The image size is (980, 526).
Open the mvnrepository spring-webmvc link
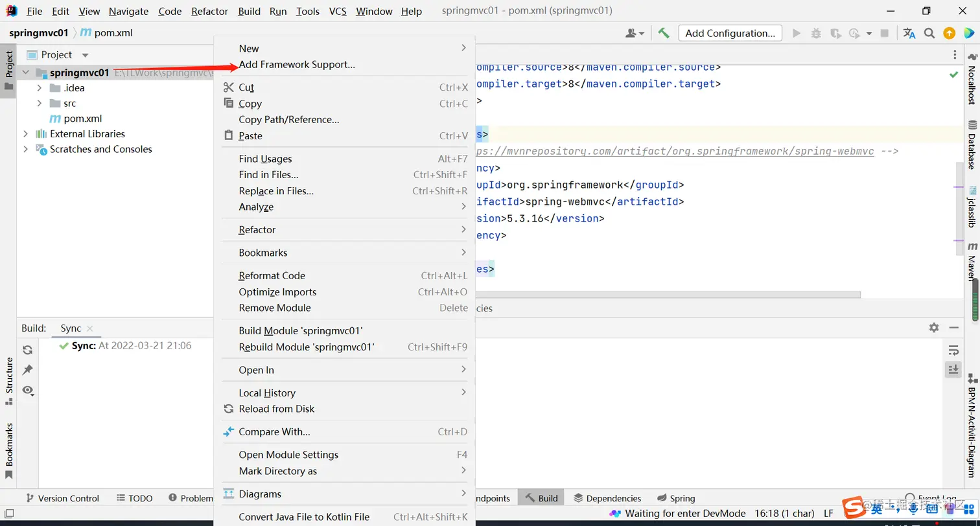tap(675, 151)
